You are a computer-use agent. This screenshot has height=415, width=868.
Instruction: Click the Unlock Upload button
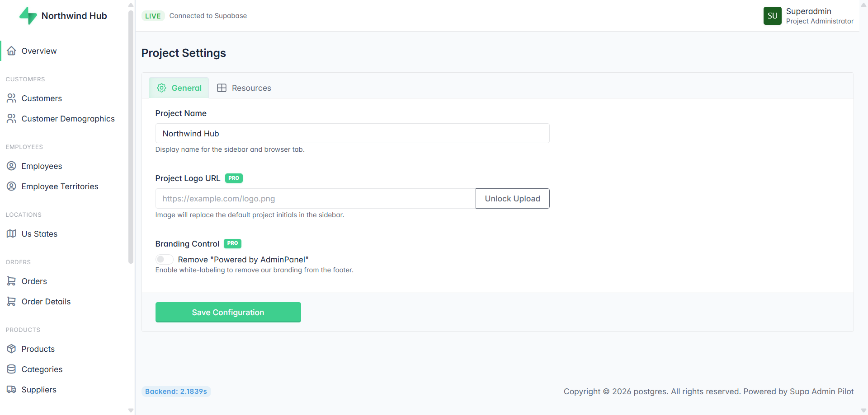click(x=512, y=199)
